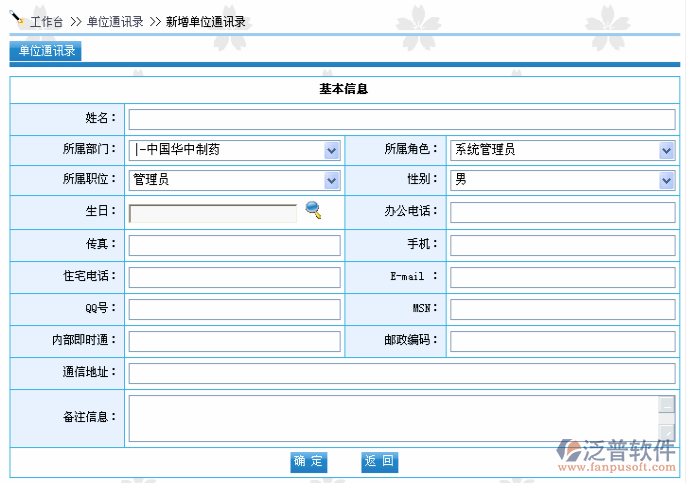Click into the 姓名 name field

(401, 119)
